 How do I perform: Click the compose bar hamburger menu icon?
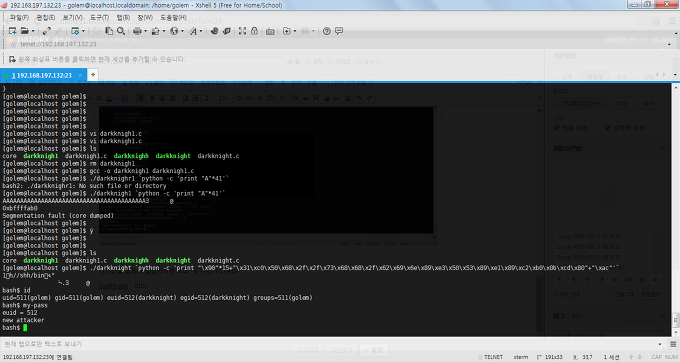tap(673, 344)
